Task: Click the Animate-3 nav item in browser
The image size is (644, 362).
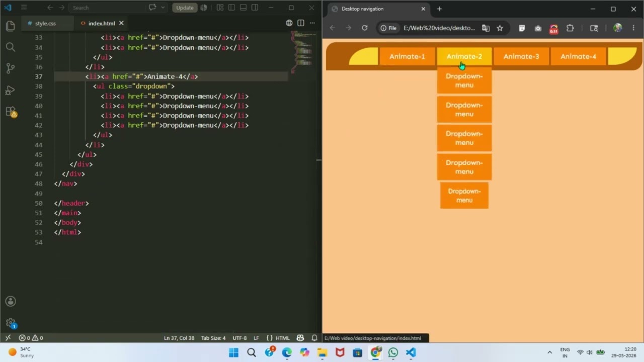Action: (521, 56)
